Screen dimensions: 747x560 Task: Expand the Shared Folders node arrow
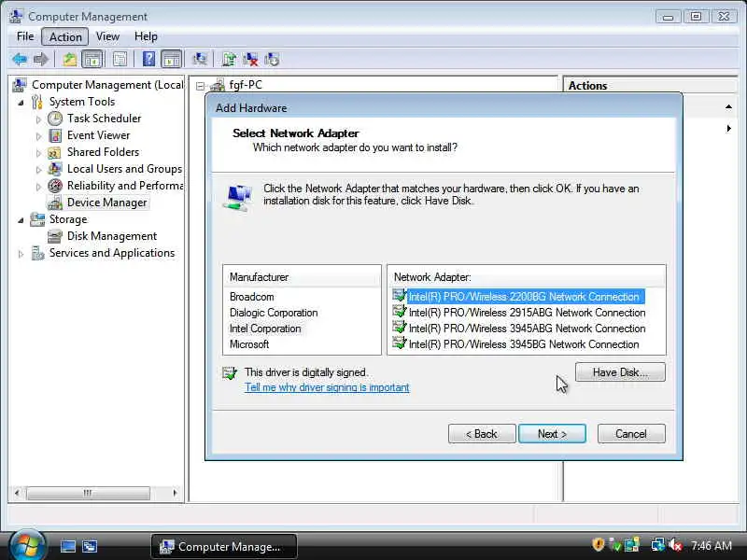tap(38, 153)
